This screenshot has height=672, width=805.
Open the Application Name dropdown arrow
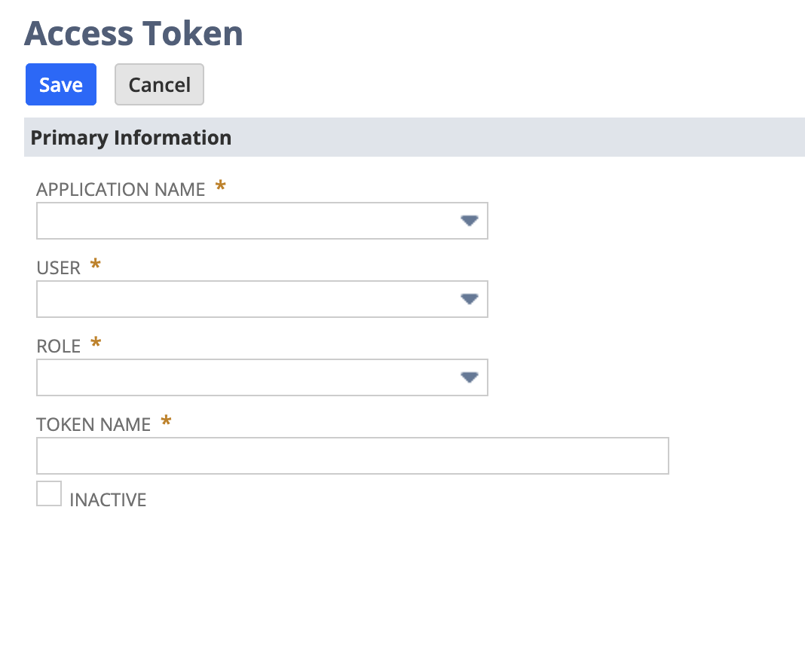click(x=470, y=221)
